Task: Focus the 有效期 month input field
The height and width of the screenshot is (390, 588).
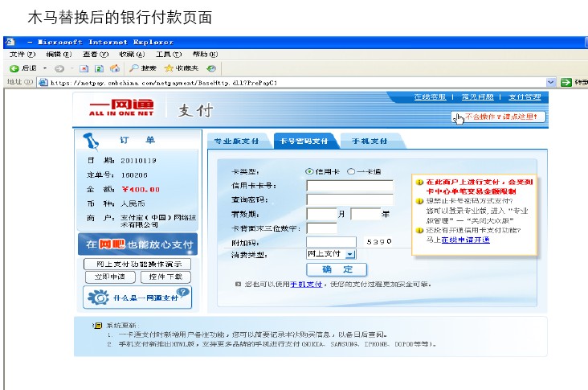Action: point(321,214)
